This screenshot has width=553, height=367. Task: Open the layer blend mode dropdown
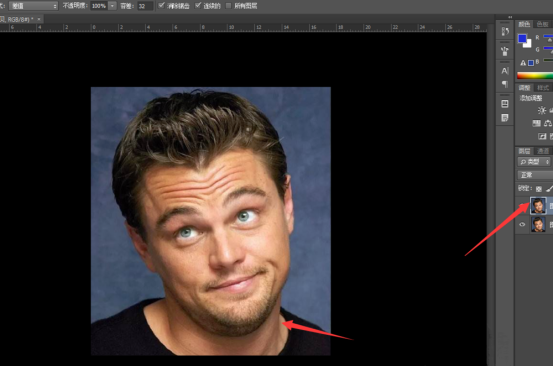tap(535, 175)
